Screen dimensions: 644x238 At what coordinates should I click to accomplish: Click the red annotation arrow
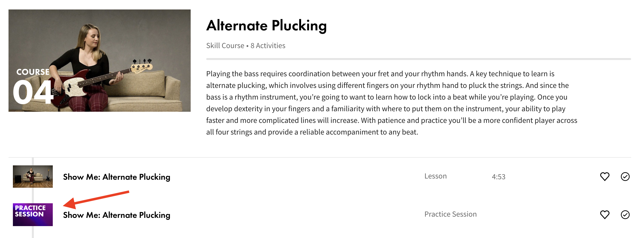coord(96,200)
